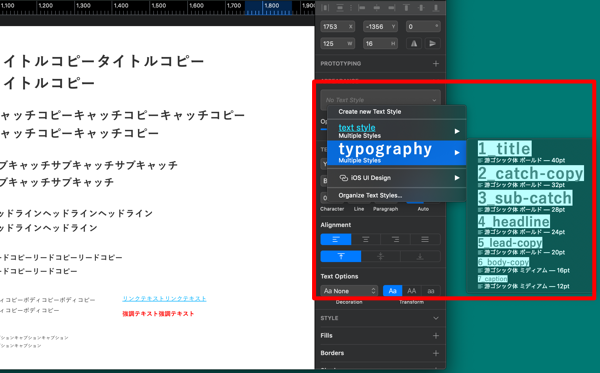This screenshot has height=373, width=600.
Task: Collapse the STYLE section chevron
Action: pyautogui.click(x=436, y=318)
